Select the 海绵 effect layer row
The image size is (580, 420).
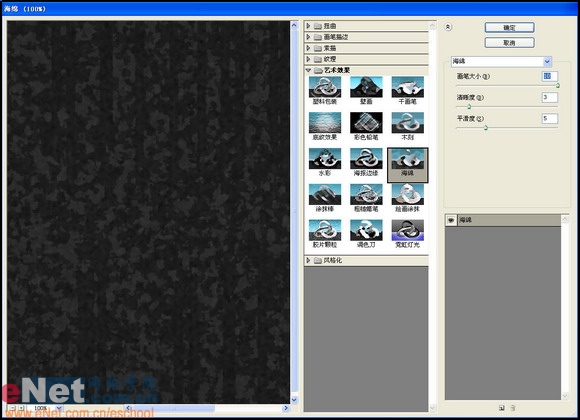click(503, 220)
